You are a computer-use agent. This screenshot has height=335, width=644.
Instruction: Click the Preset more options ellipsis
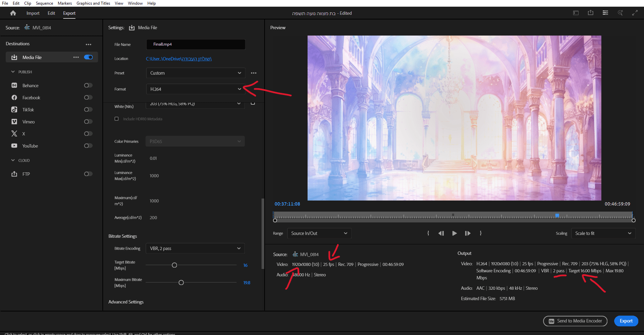[254, 73]
